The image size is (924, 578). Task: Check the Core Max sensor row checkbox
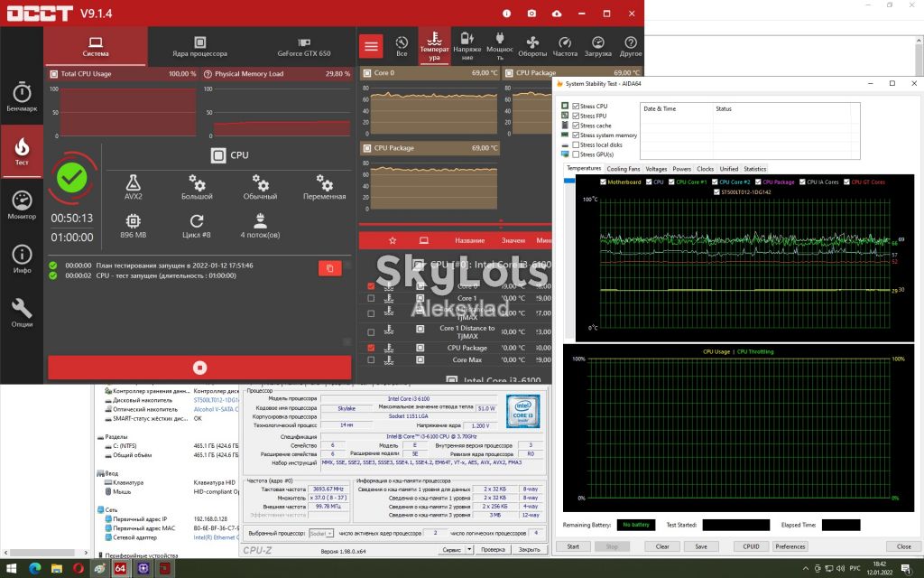click(371, 359)
